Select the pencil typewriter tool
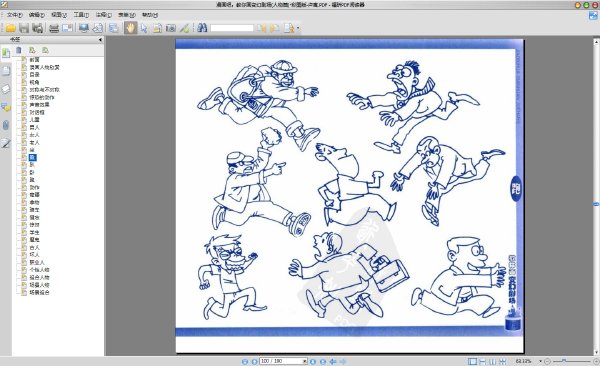The width and height of the screenshot is (600, 366). point(184,28)
